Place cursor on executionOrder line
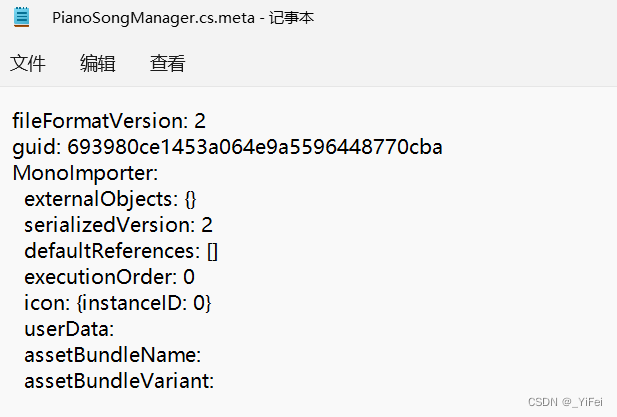The image size is (617, 417). [x=108, y=277]
